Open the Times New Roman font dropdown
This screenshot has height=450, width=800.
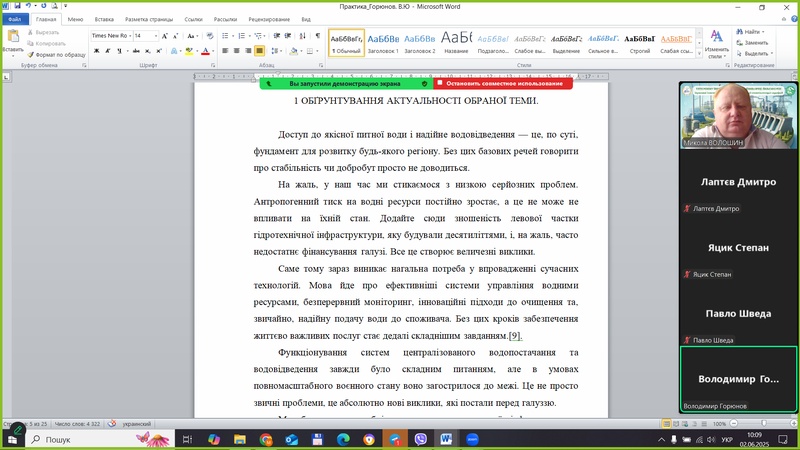[110, 35]
